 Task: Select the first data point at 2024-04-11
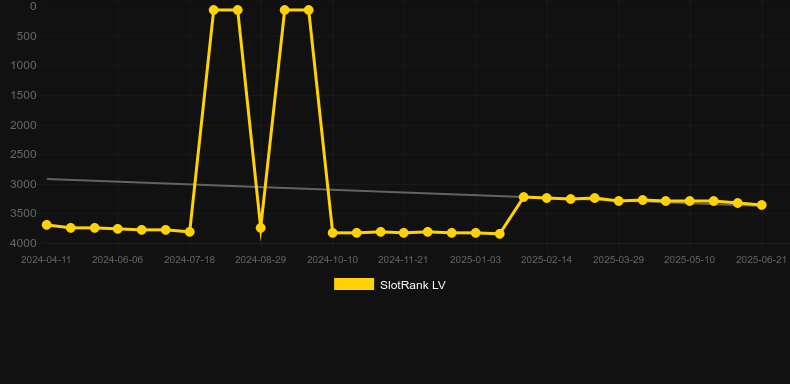point(47,225)
